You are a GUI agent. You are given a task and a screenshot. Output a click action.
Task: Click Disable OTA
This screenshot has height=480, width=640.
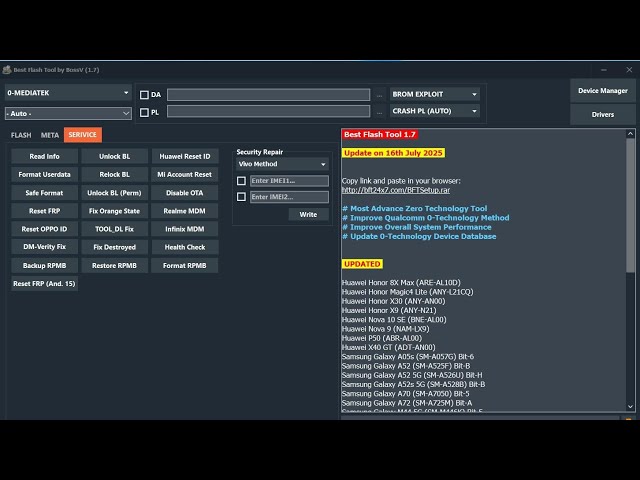tap(185, 193)
